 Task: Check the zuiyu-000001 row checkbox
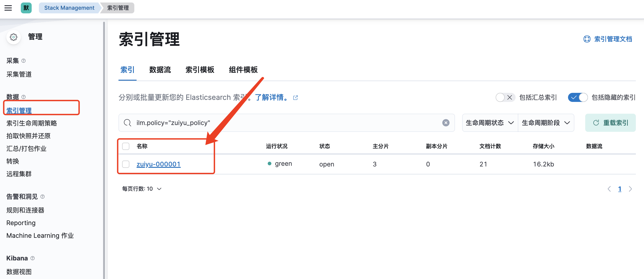126,164
